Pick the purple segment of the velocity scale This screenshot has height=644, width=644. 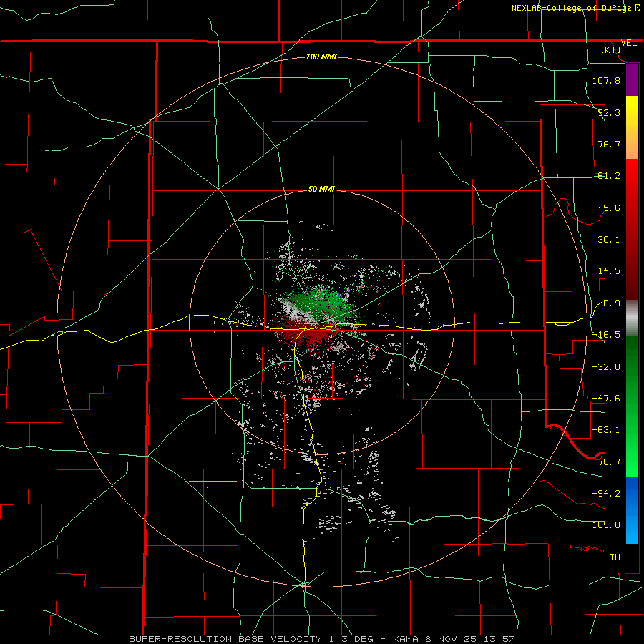point(632,79)
